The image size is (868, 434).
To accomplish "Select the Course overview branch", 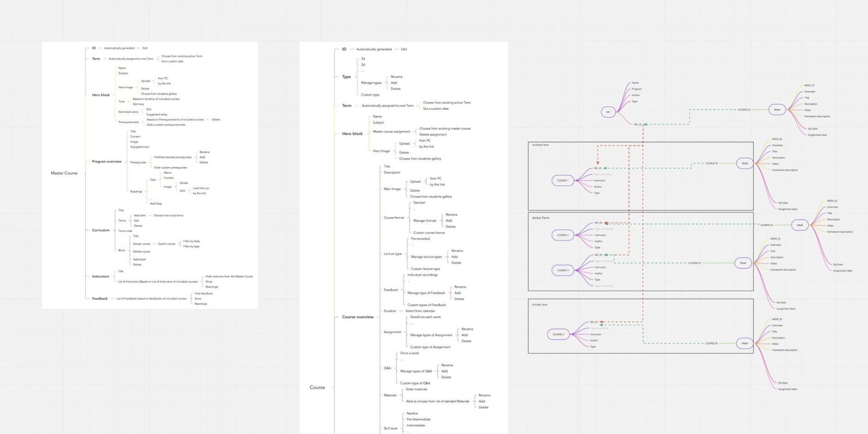I will tap(357, 317).
